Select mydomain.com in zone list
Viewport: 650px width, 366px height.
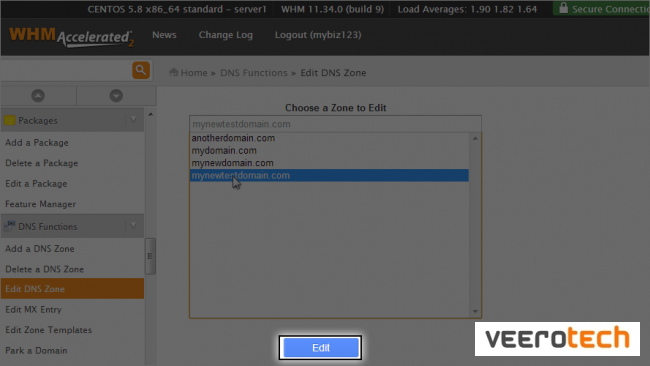tap(330, 150)
